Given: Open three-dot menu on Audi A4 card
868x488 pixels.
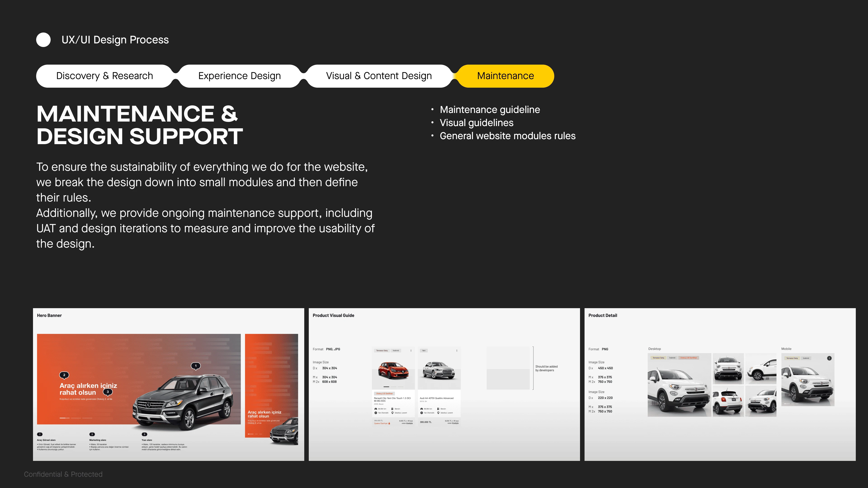Looking at the screenshot, I should [x=457, y=351].
